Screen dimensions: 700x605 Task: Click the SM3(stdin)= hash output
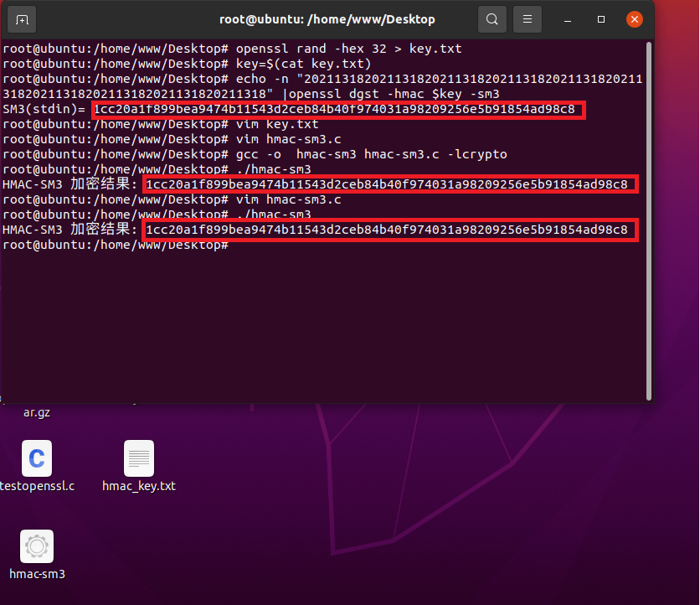tap(334, 110)
